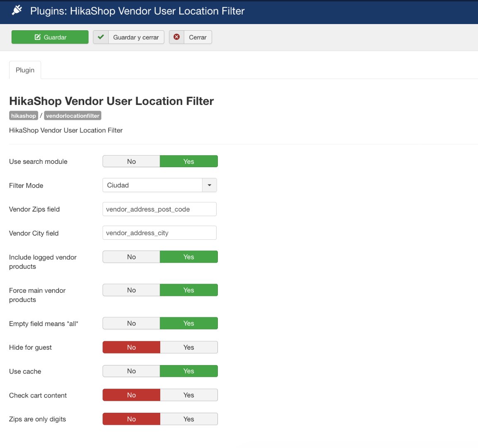
Task: Set Include logged vendor products to No
Action: 132,257
